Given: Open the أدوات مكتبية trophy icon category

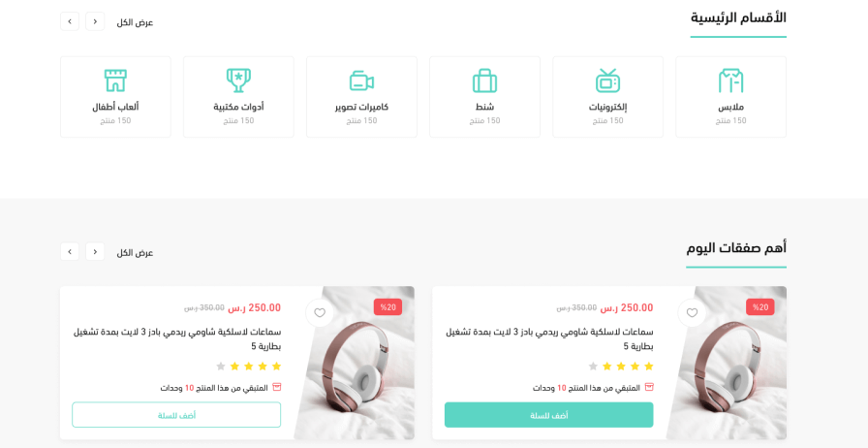Looking at the screenshot, I should pos(238,80).
